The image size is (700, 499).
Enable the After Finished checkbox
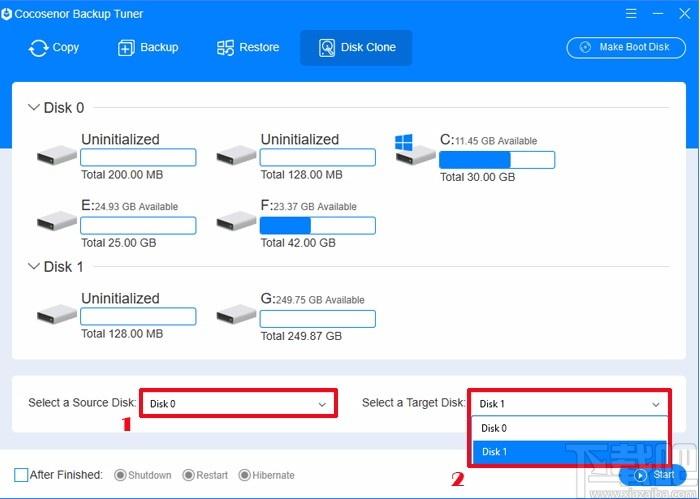(21, 475)
